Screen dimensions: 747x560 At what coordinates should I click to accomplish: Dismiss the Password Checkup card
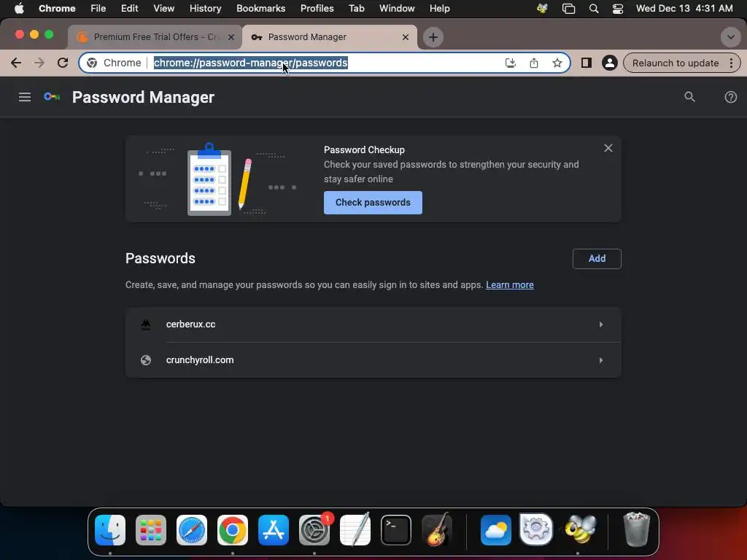608,148
